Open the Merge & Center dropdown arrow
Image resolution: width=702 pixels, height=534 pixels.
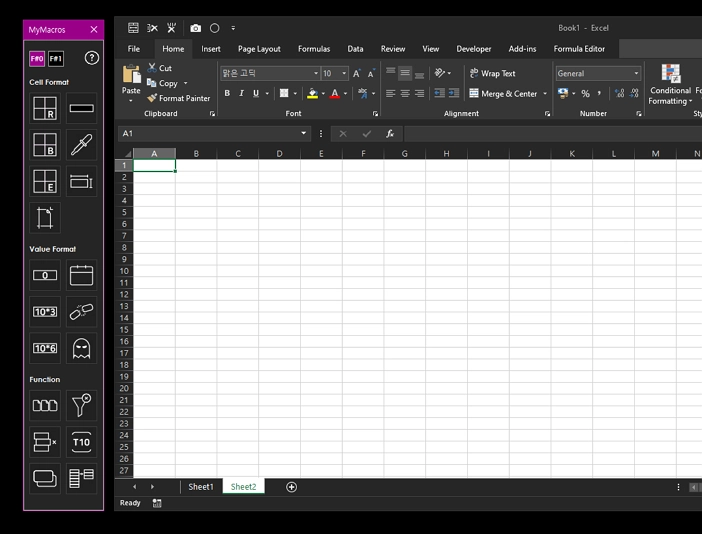545,94
